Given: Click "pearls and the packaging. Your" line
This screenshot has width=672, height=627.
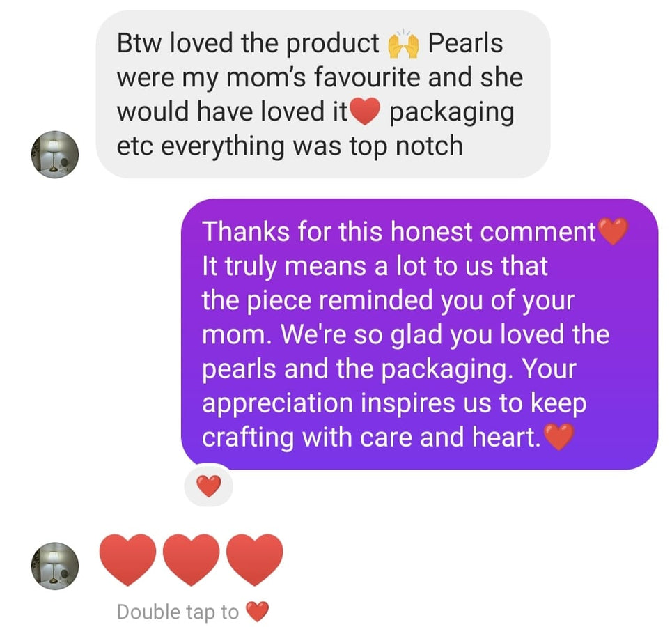Looking at the screenshot, I should tap(389, 369).
